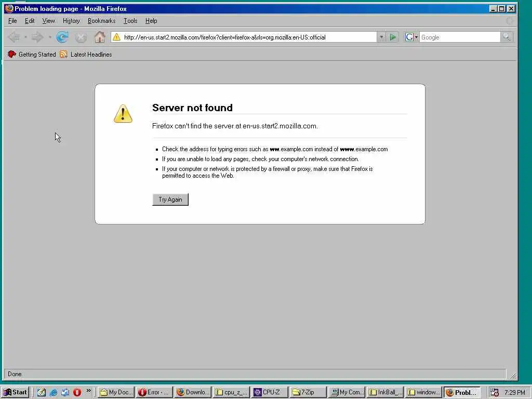Image resolution: width=532 pixels, height=399 pixels.
Task: Switch to the window... taskbar item
Action: [x=423, y=392]
